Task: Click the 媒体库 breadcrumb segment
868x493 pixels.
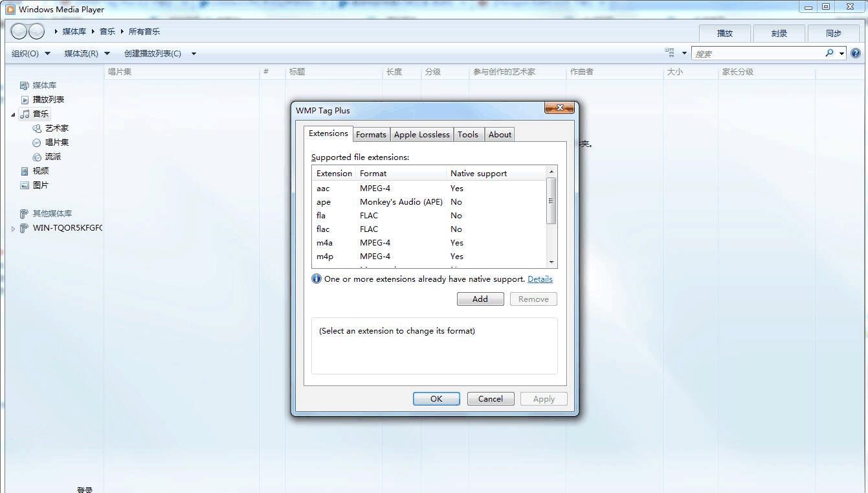Action: point(74,31)
